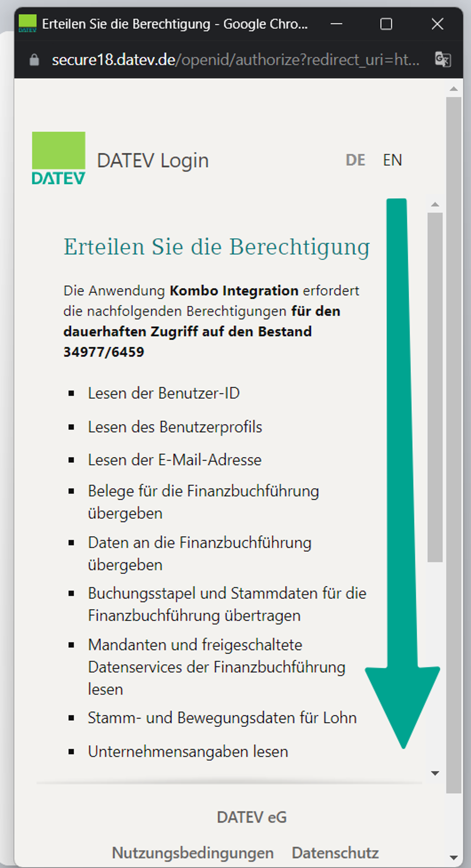
Task: Click 'Unternehmensangaben lesen' entry
Action: [x=188, y=752]
